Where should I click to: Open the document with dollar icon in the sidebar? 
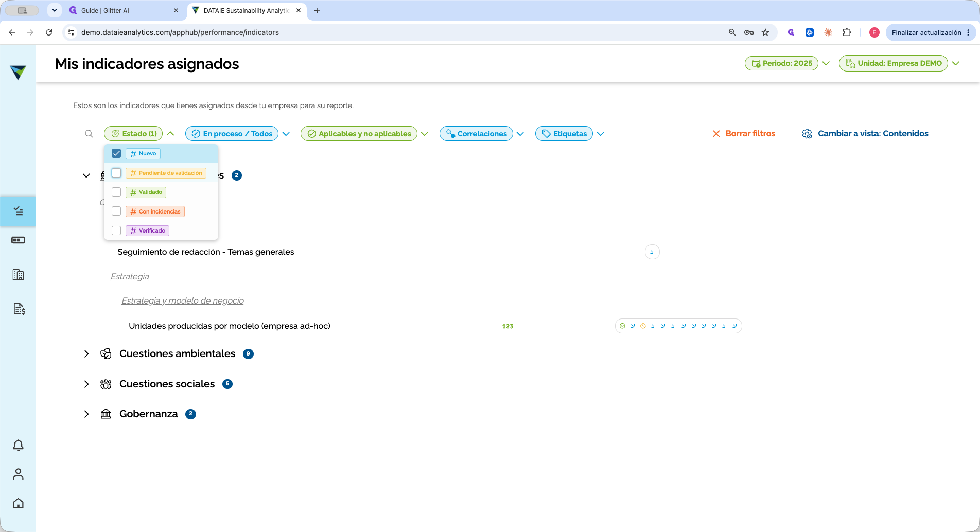pos(19,309)
